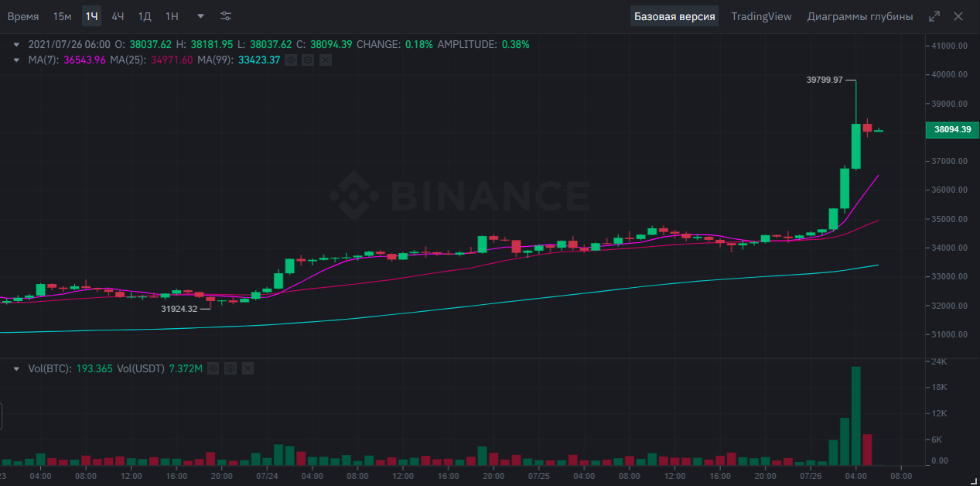Switch to 4Ч interval
The image size is (980, 486).
click(x=118, y=16)
